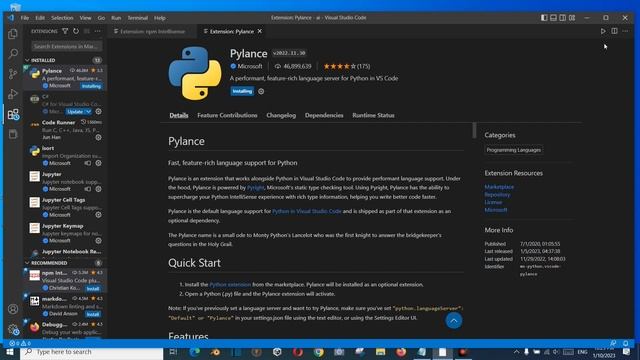Switch to Feature Contributions tab

[x=227, y=116]
